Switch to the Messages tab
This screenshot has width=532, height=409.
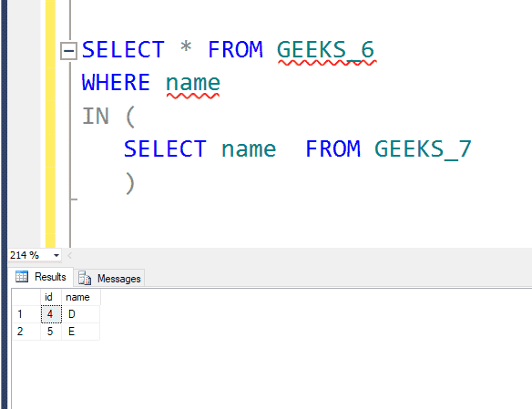point(109,279)
